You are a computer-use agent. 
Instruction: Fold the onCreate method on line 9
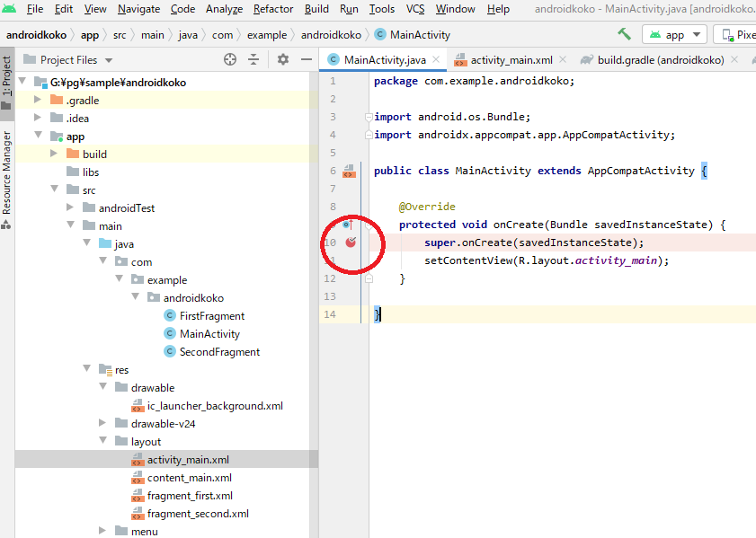[x=369, y=225]
